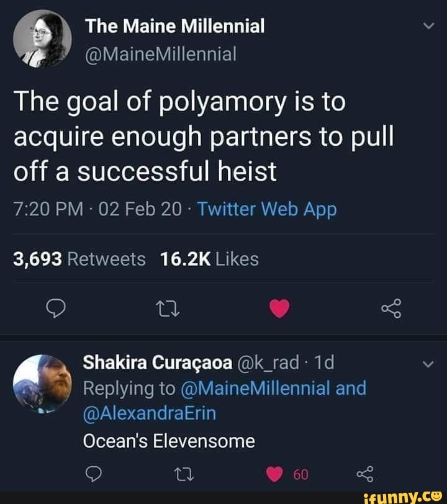Image resolution: width=447 pixels, height=504 pixels.
Task: View the 3,693 Retweets list
Action: point(79,259)
